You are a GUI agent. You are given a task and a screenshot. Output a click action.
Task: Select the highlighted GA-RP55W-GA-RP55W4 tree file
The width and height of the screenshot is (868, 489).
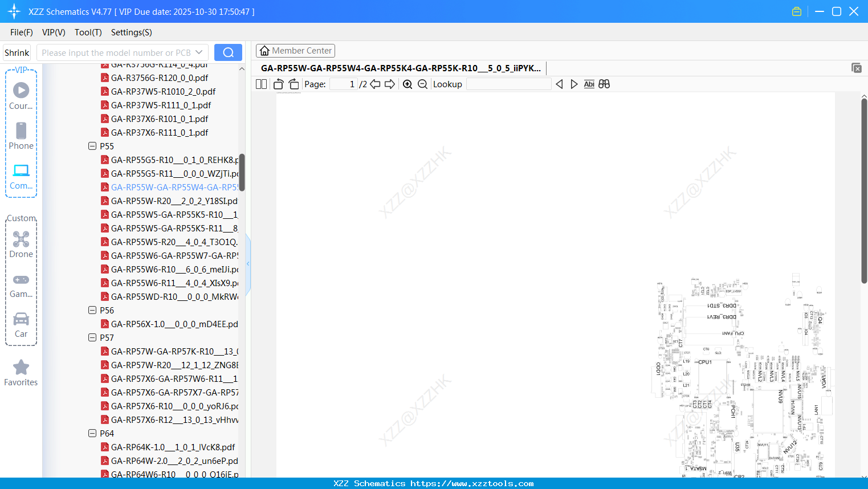click(170, 187)
